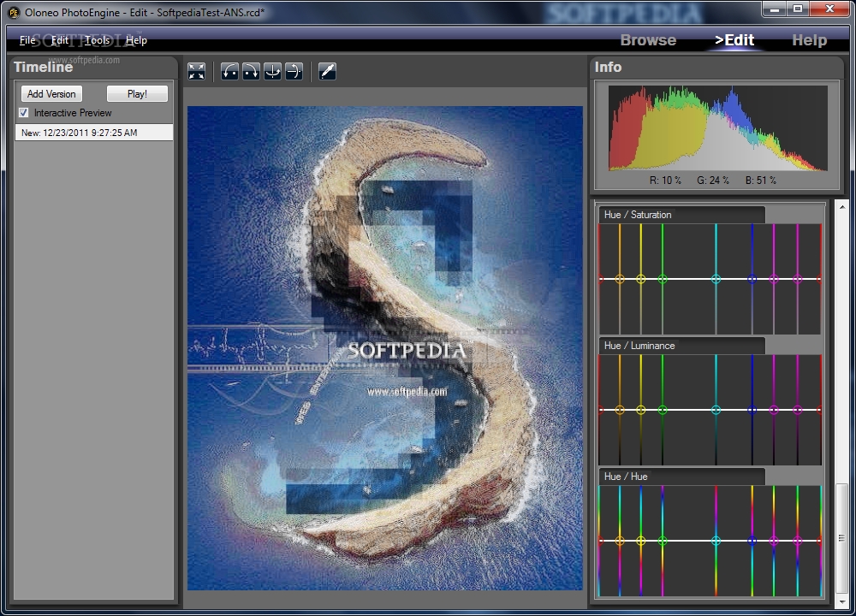Click the Hue / Luminance panel header
The width and height of the screenshot is (856, 616).
click(682, 346)
